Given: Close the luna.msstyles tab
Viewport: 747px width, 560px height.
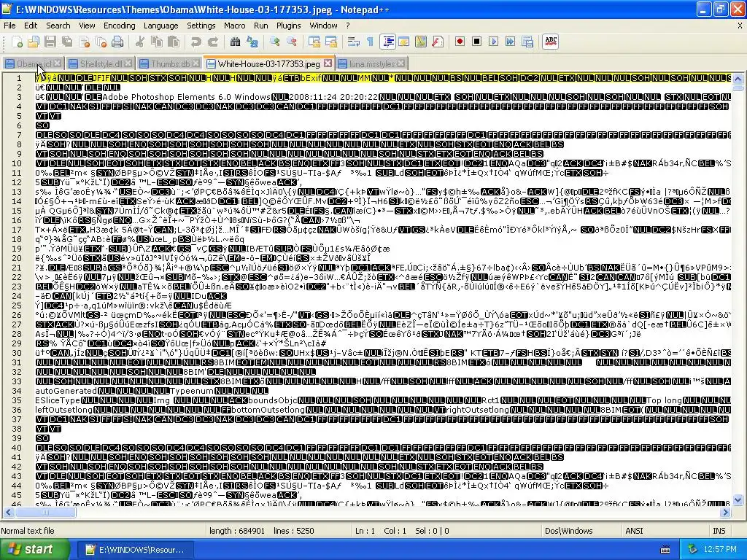Looking at the screenshot, I should click(x=401, y=63).
